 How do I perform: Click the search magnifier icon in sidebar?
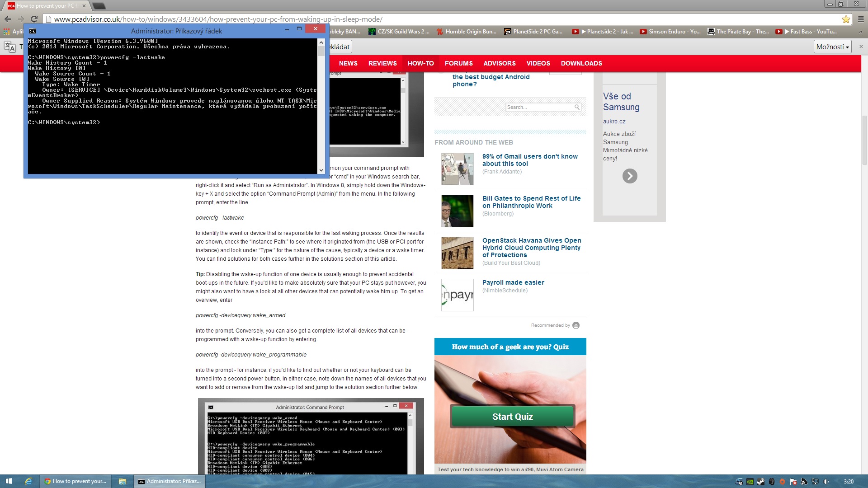pyautogui.click(x=577, y=107)
